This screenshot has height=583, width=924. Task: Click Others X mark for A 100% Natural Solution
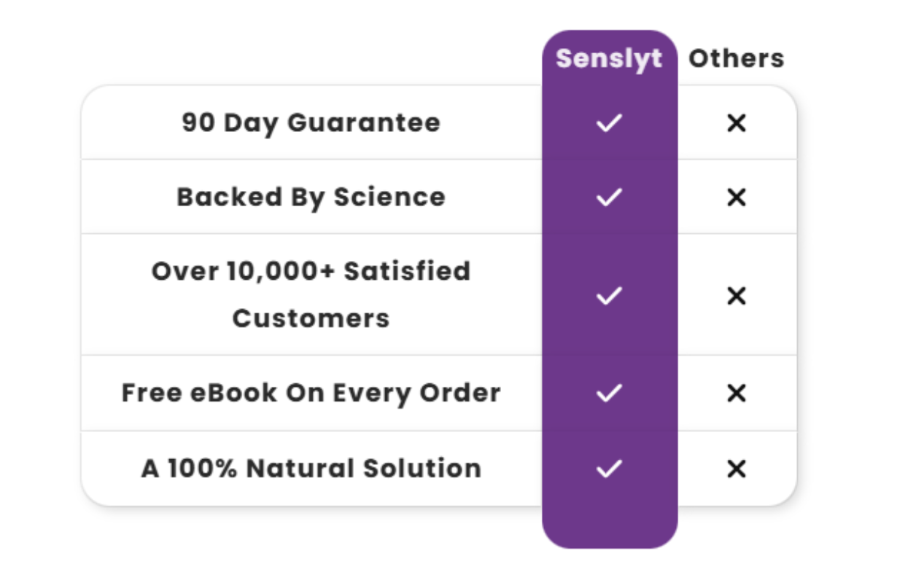[737, 469]
